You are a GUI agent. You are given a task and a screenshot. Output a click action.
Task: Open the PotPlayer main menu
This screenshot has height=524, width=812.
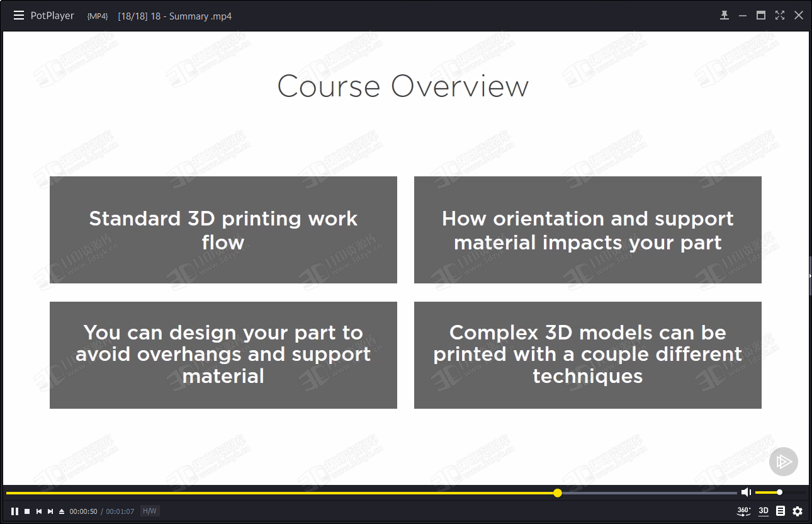[19, 16]
